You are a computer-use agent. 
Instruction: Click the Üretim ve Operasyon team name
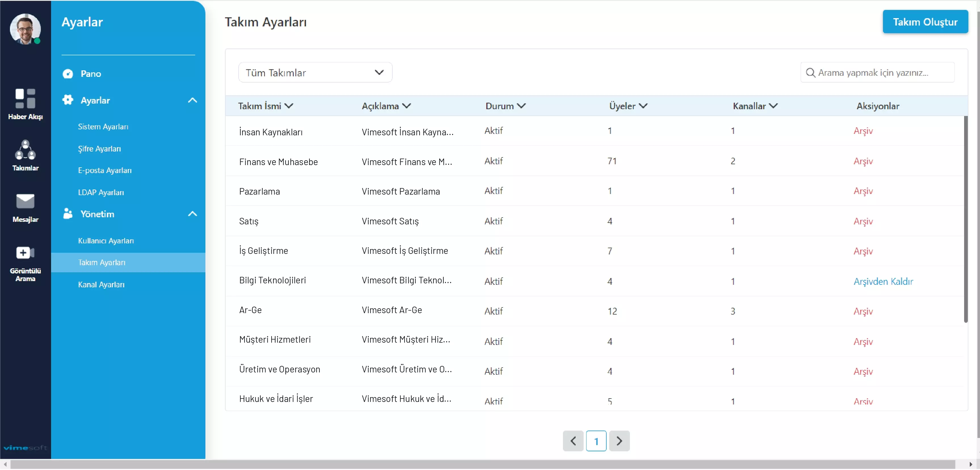(280, 370)
